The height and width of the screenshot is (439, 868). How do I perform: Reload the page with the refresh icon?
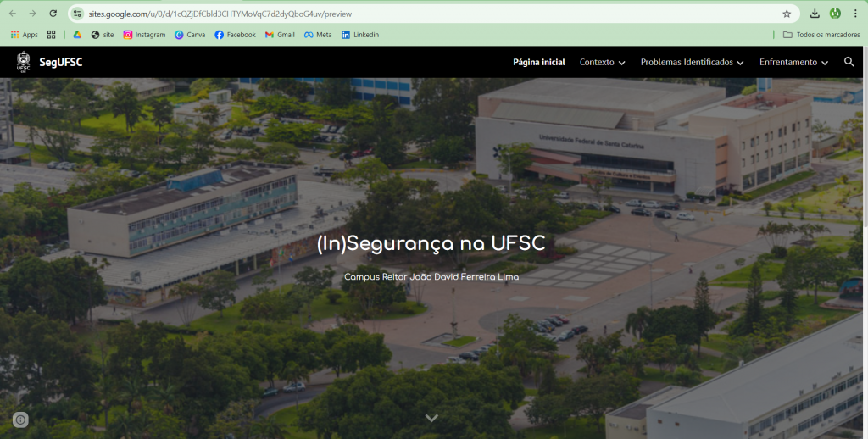(x=53, y=14)
